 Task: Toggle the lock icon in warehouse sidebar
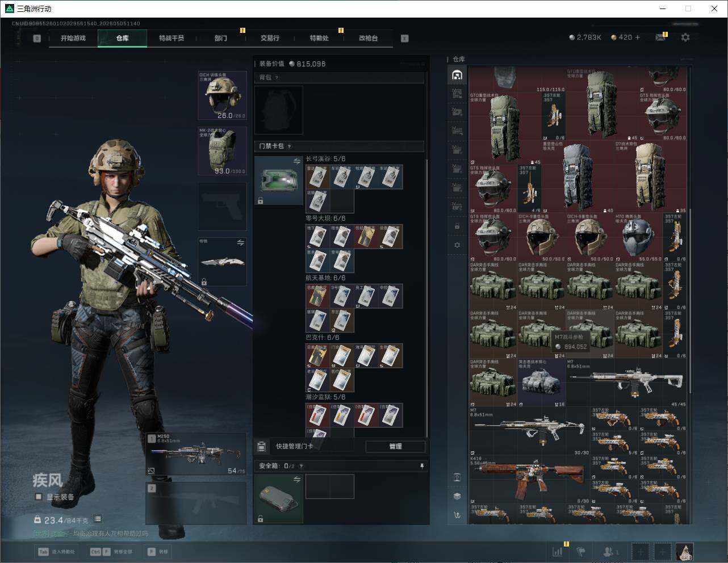(457, 226)
